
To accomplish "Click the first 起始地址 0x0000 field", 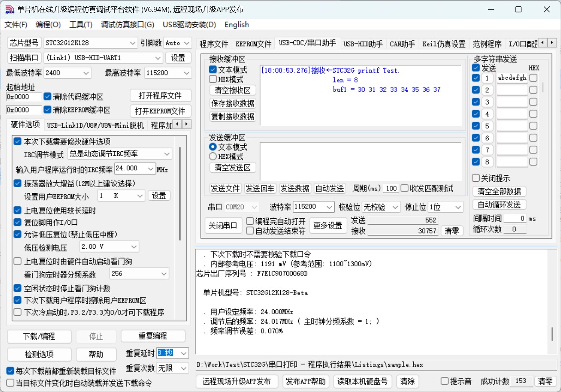I will point(24,97).
